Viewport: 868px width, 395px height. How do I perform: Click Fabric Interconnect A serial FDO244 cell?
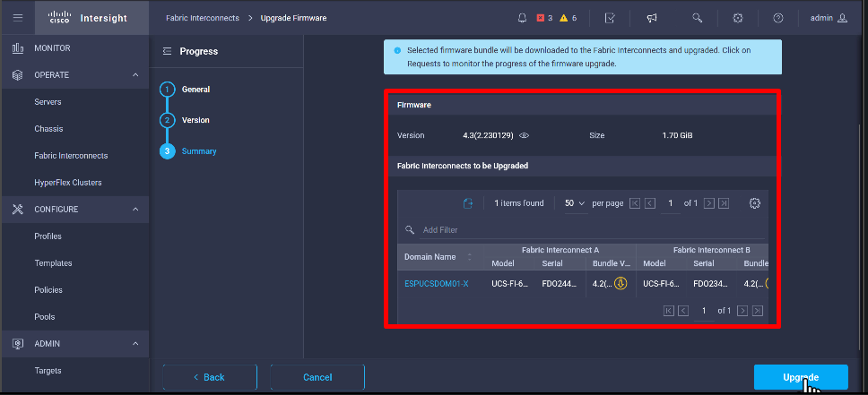[560, 284]
